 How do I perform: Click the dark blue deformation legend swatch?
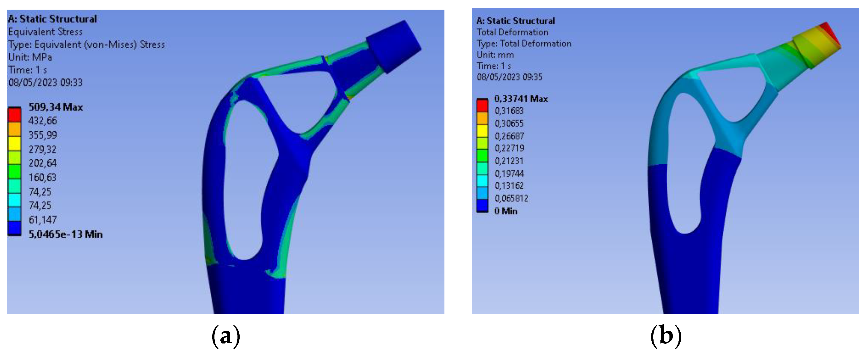pos(482,205)
